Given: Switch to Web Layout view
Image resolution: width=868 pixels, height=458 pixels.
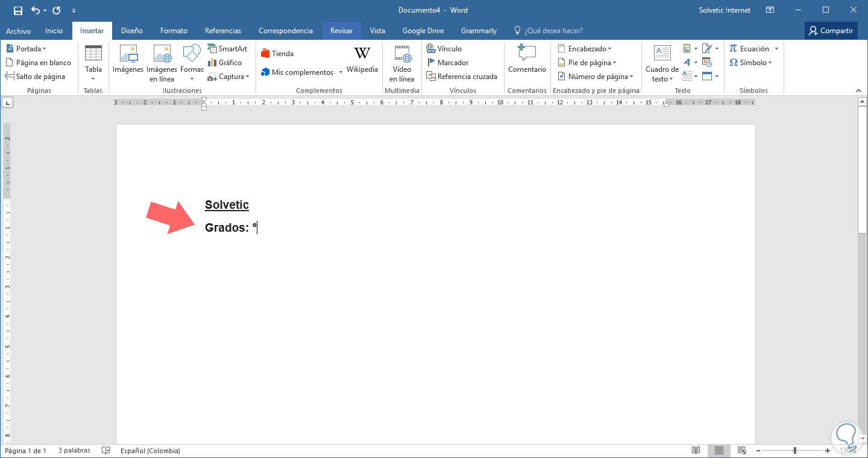Looking at the screenshot, I should pos(742,451).
